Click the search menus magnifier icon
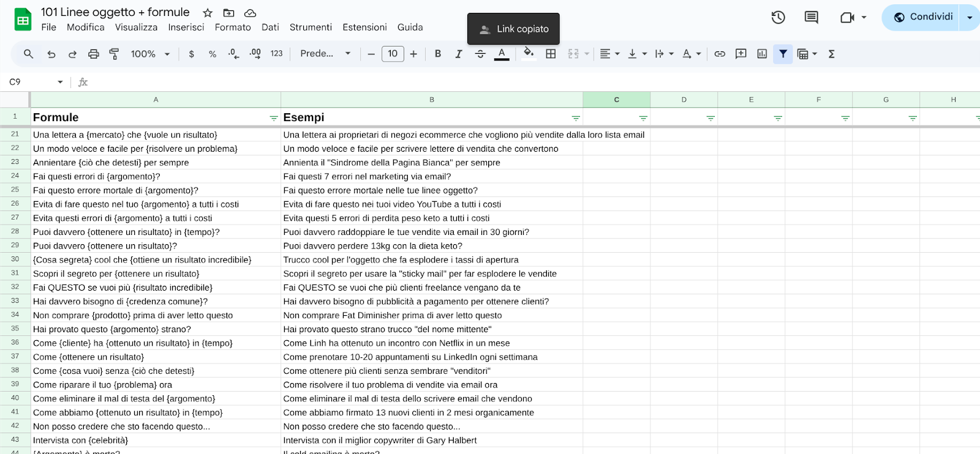 (x=28, y=54)
